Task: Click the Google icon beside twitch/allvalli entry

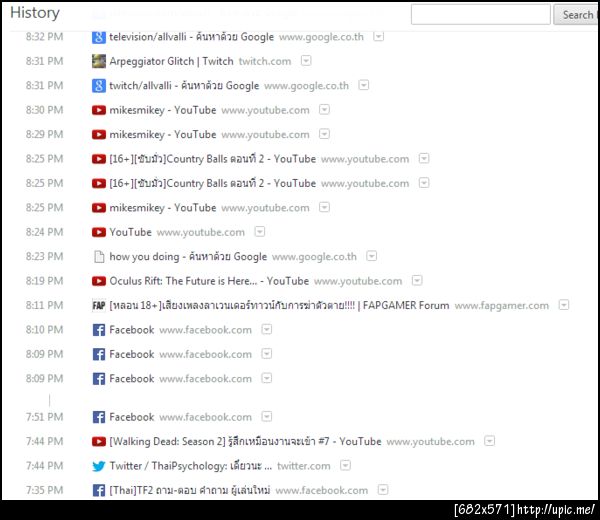Action: point(99,86)
